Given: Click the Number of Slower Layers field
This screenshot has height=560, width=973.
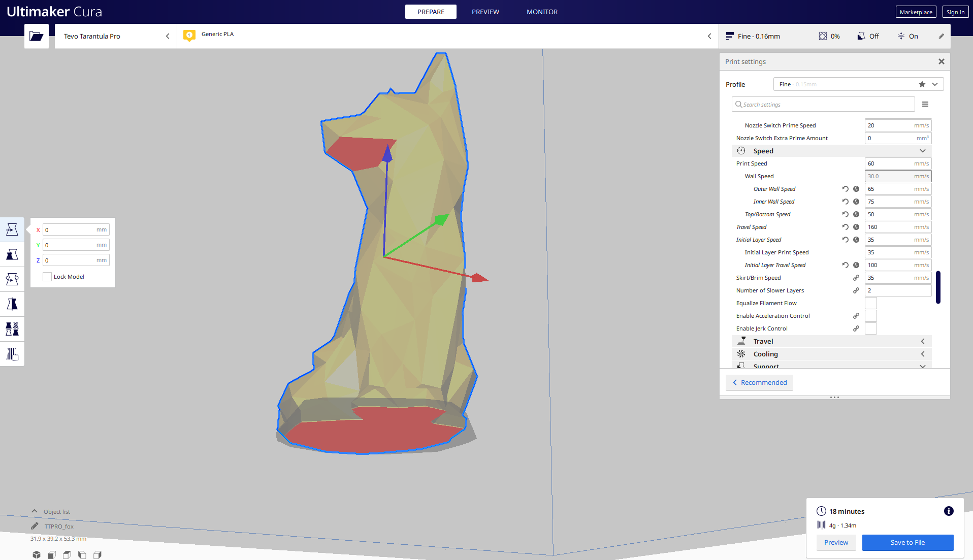Looking at the screenshot, I should point(898,290).
